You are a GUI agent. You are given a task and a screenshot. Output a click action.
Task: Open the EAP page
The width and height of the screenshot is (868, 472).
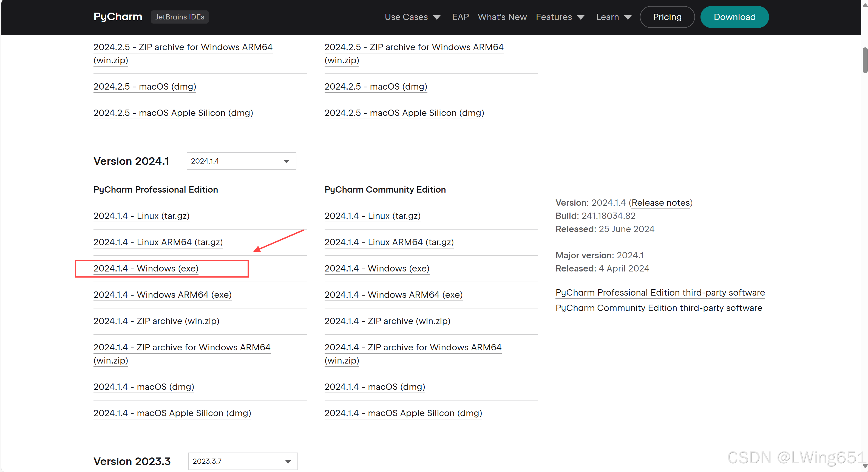[460, 17]
